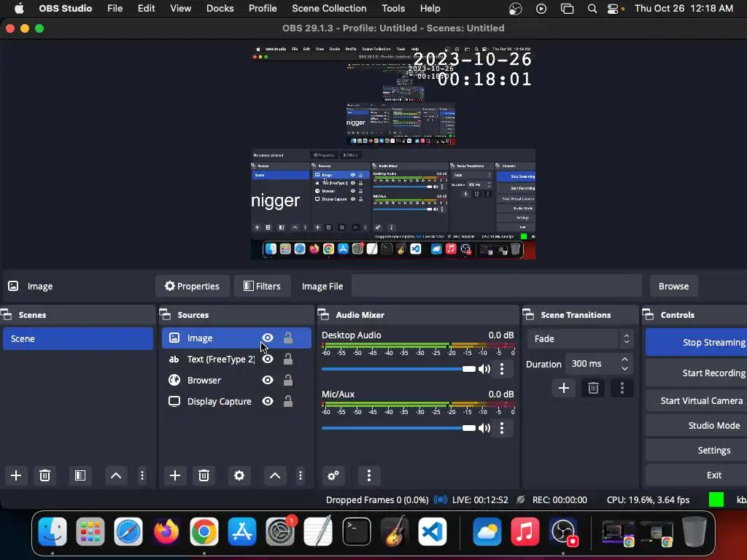Open Visual Studio Code from the Dock

[433, 532]
